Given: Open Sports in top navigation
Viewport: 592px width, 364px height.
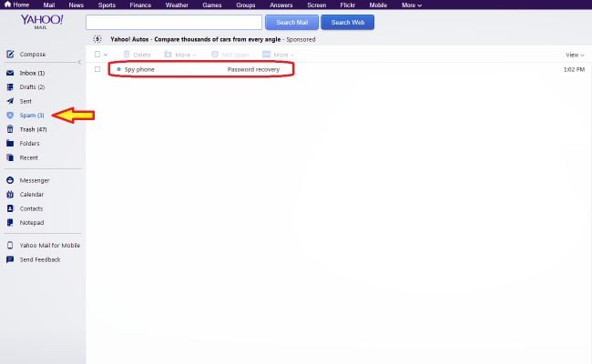Looking at the screenshot, I should pyautogui.click(x=107, y=5).
